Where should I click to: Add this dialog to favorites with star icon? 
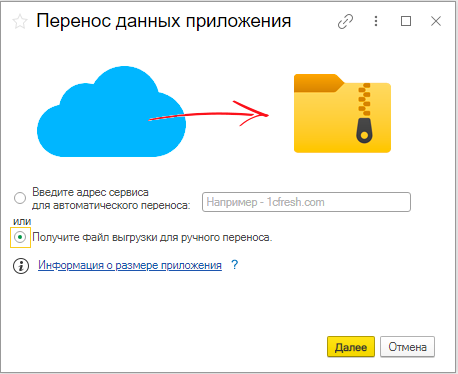tap(20, 22)
